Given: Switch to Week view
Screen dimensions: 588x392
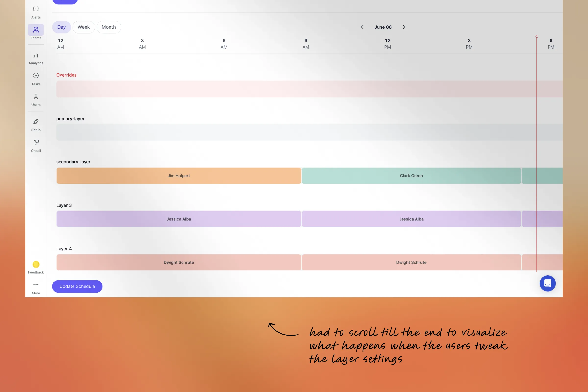Looking at the screenshot, I should pos(83,27).
